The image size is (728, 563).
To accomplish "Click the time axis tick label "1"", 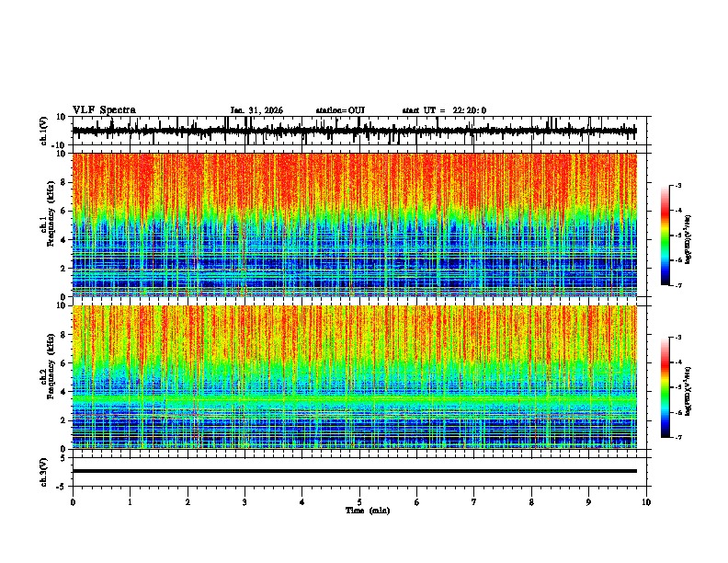I will (130, 502).
